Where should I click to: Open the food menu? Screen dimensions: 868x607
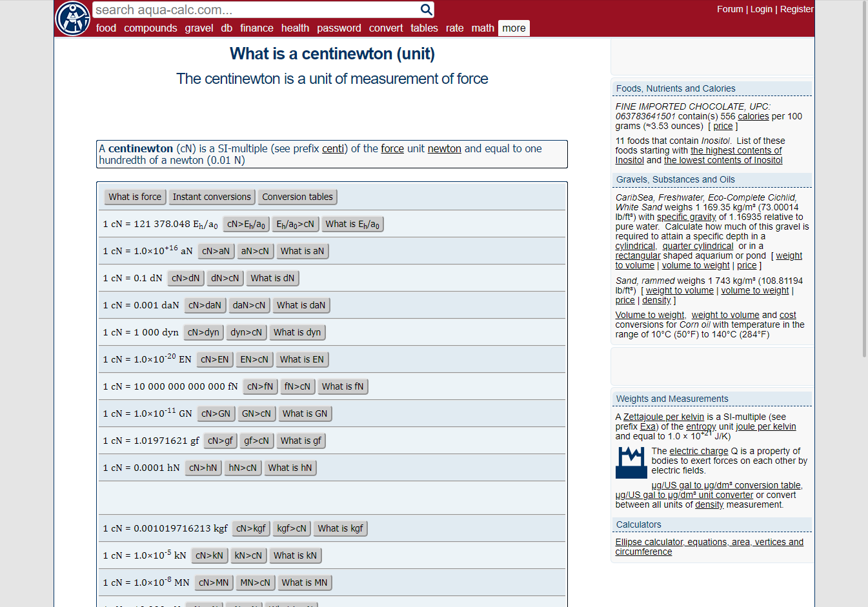106,28
